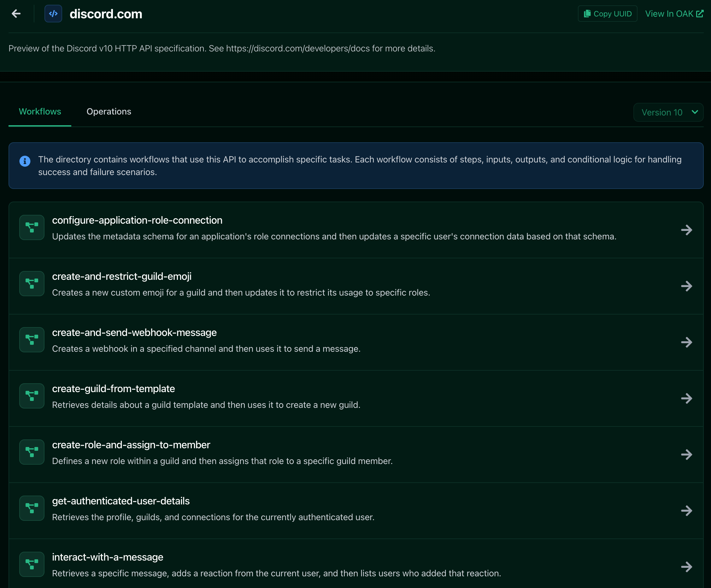Open the create-guild-from-template workflow title
Screen dimensions: 711x588
[x=114, y=389]
